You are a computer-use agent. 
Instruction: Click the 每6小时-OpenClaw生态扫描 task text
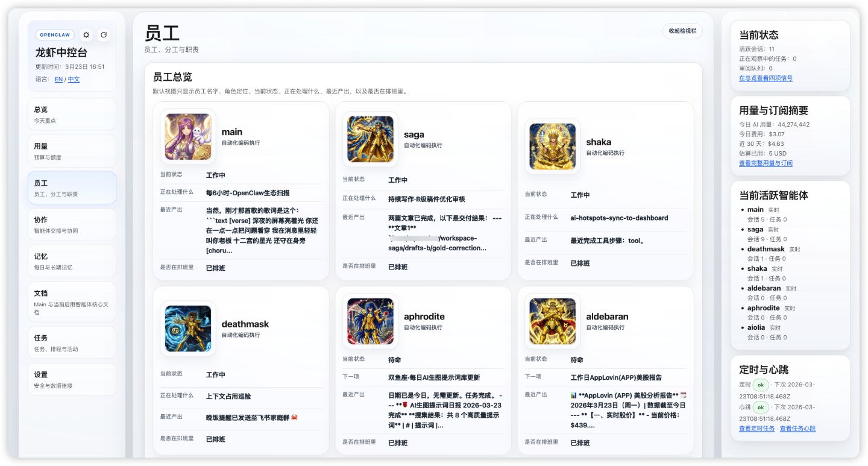(x=248, y=193)
